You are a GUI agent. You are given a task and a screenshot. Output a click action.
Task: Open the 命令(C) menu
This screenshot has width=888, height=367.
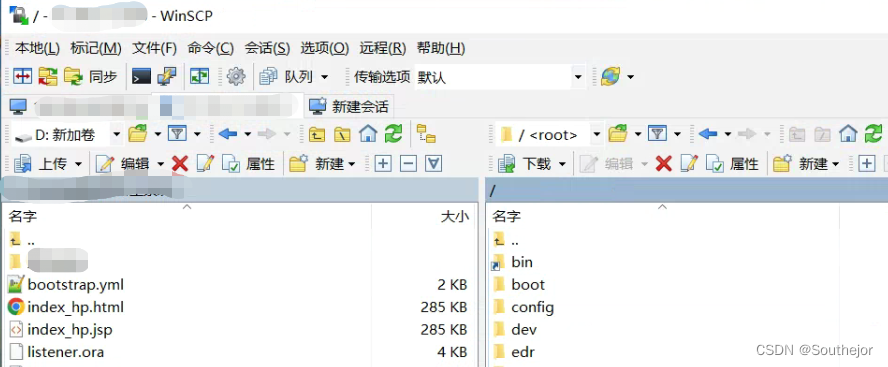pos(211,49)
